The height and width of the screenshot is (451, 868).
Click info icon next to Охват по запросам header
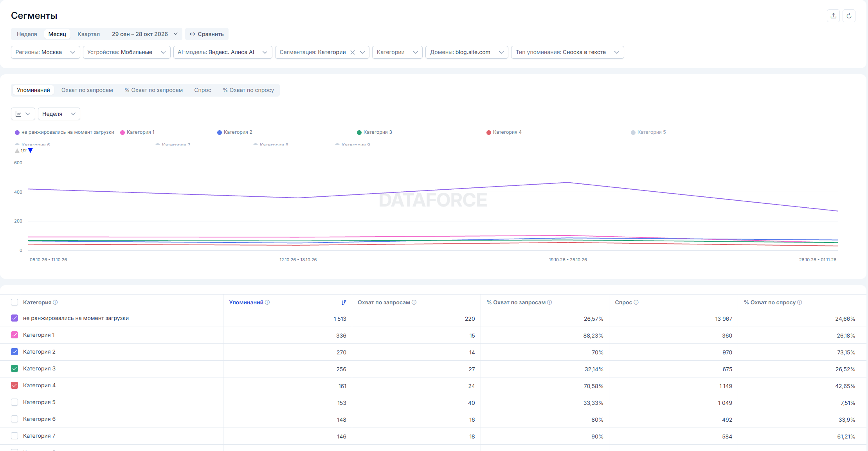coord(414,302)
